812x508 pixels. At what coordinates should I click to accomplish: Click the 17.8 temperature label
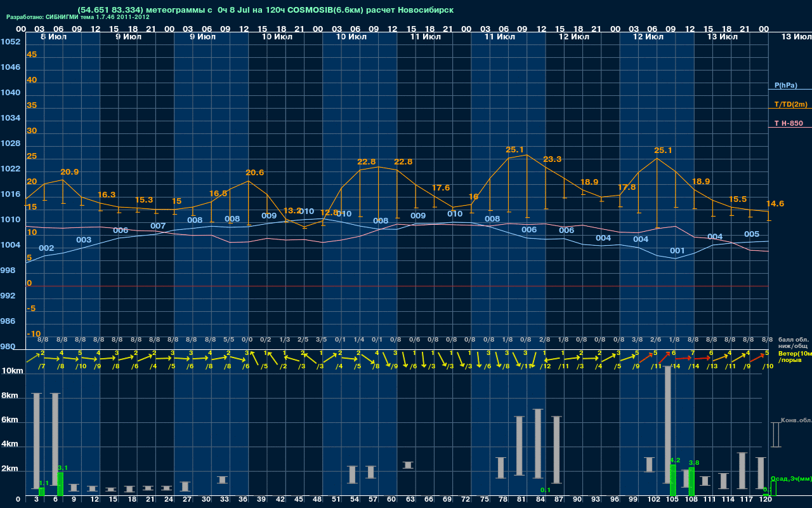point(626,187)
